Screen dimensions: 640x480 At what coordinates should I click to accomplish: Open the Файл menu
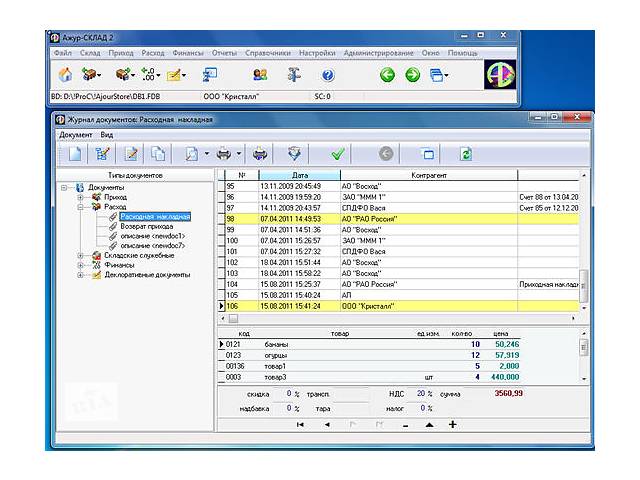pos(63,53)
